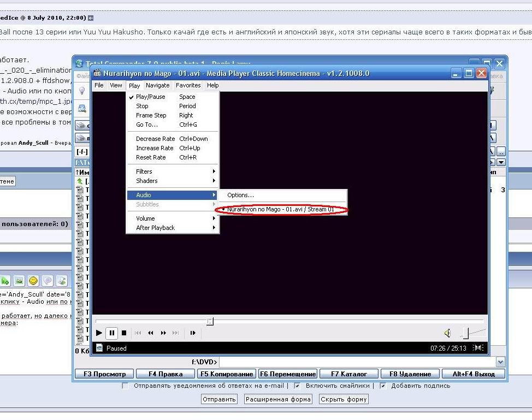Screen dimensions: 532x420
Task: Click the smiley emoticon icon in the forum editor
Action: [x=33, y=281]
